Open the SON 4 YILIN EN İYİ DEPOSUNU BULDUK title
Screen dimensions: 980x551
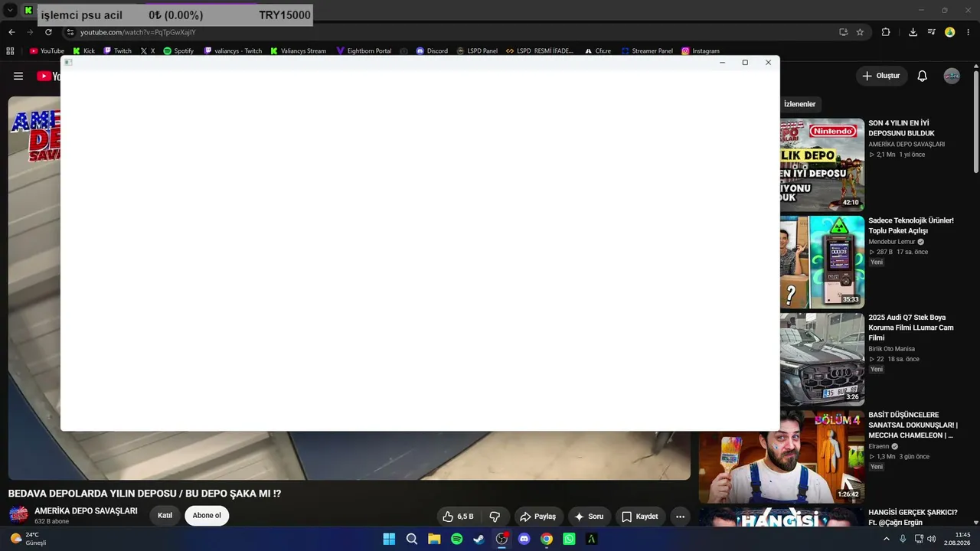pos(902,128)
